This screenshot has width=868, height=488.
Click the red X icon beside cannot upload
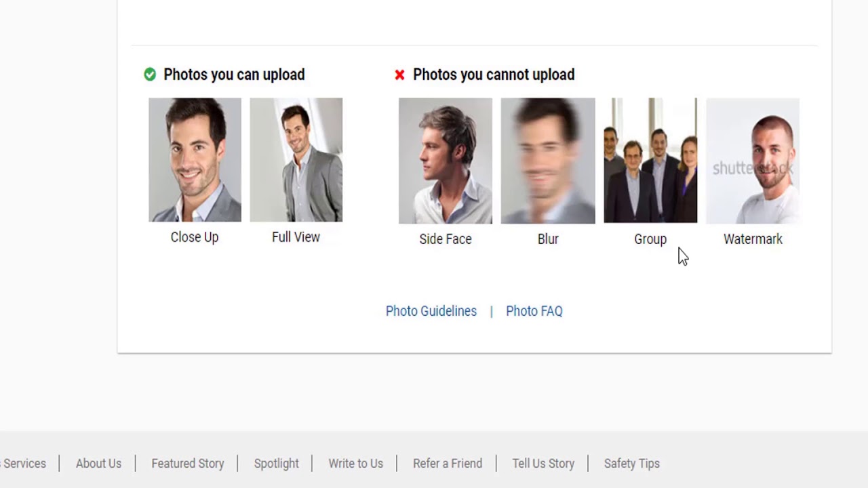[x=399, y=75]
